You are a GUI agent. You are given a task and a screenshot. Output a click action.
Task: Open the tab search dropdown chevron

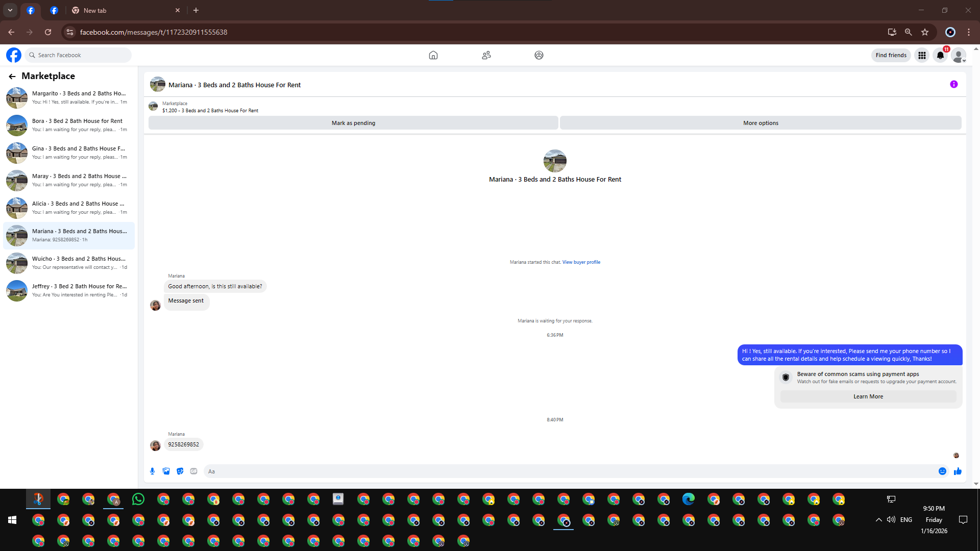(x=10, y=10)
